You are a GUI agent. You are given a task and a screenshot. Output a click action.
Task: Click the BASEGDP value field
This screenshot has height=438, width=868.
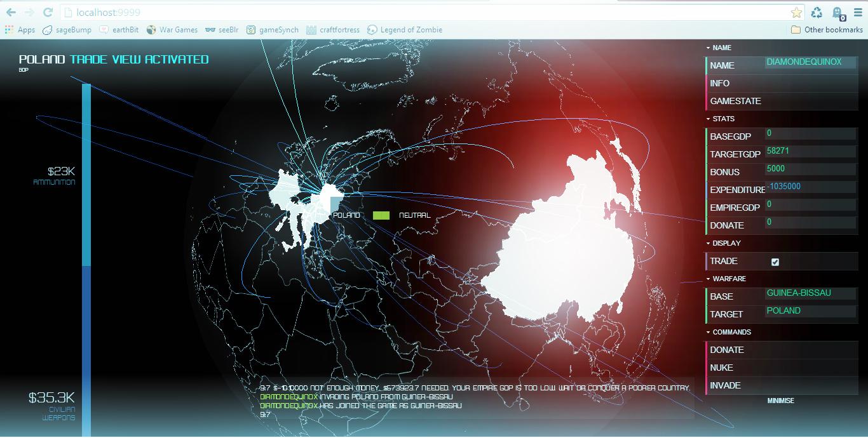point(810,134)
